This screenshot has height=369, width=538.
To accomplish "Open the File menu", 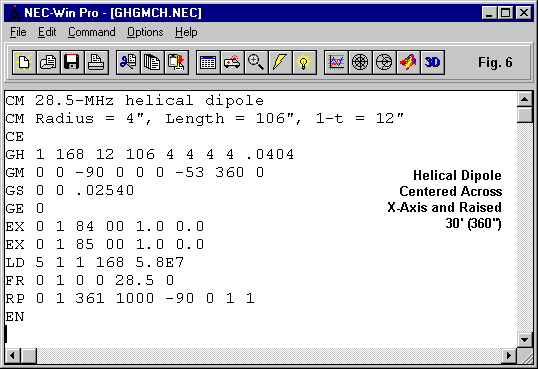I will [x=18, y=32].
